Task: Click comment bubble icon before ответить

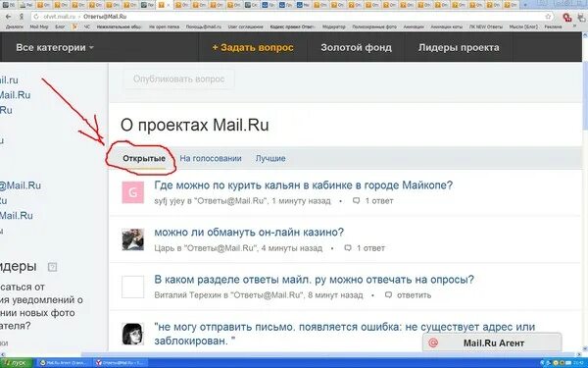Action: [x=388, y=295]
